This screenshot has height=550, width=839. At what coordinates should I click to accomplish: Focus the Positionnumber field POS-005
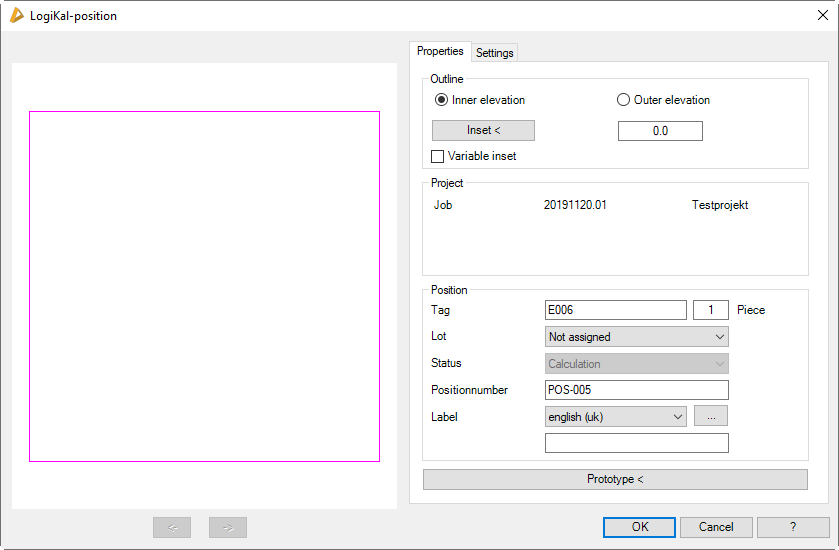point(637,390)
